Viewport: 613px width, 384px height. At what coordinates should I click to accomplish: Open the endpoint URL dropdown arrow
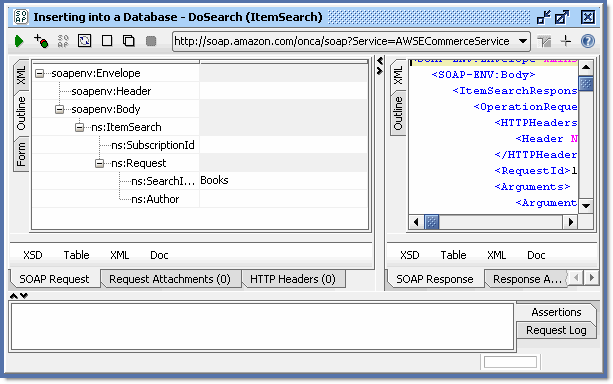pyautogui.click(x=523, y=41)
